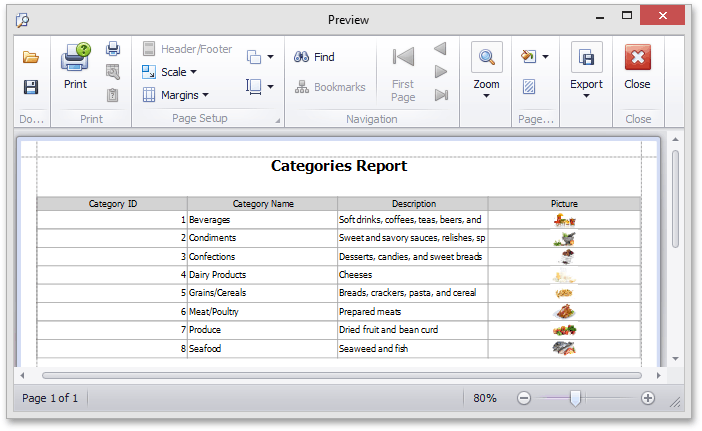Go to the next page arrow

click(x=441, y=72)
